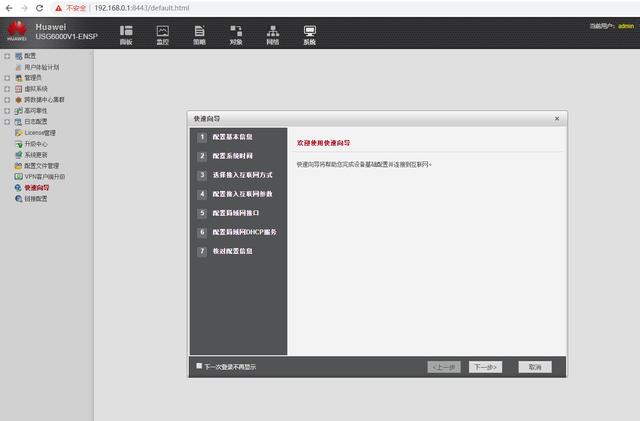This screenshot has width=640, height=421.
Task: Open License管理 icon in sidebar
Action: click(x=18, y=133)
